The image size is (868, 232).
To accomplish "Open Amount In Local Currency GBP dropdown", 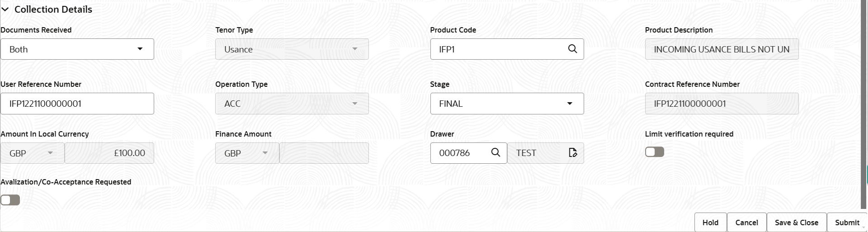I will 33,153.
